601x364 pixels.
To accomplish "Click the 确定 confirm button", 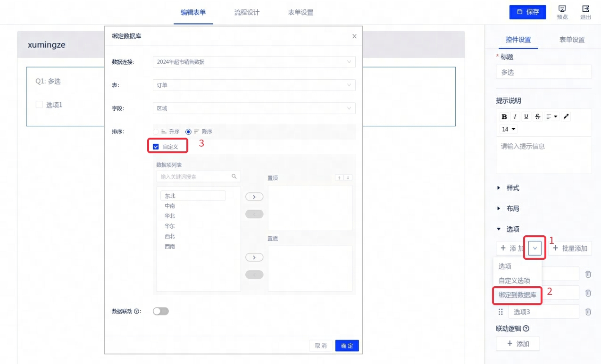I will 347,346.
